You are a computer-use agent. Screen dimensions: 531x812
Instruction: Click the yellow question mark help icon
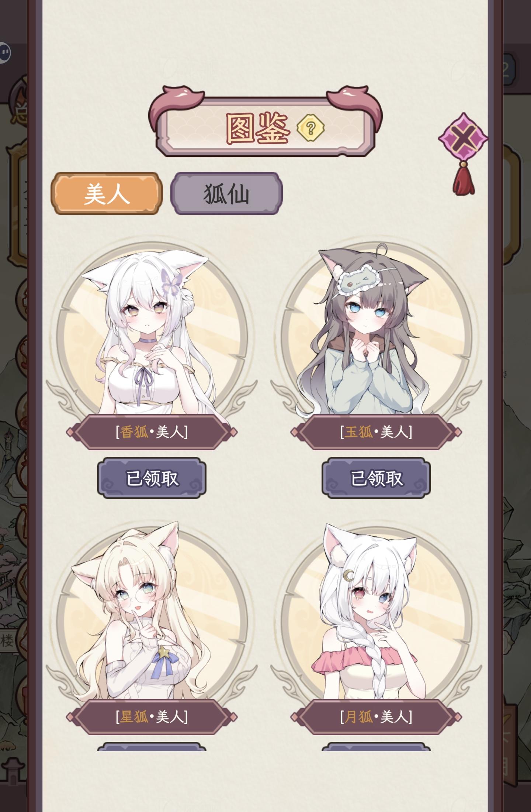pos(311,128)
